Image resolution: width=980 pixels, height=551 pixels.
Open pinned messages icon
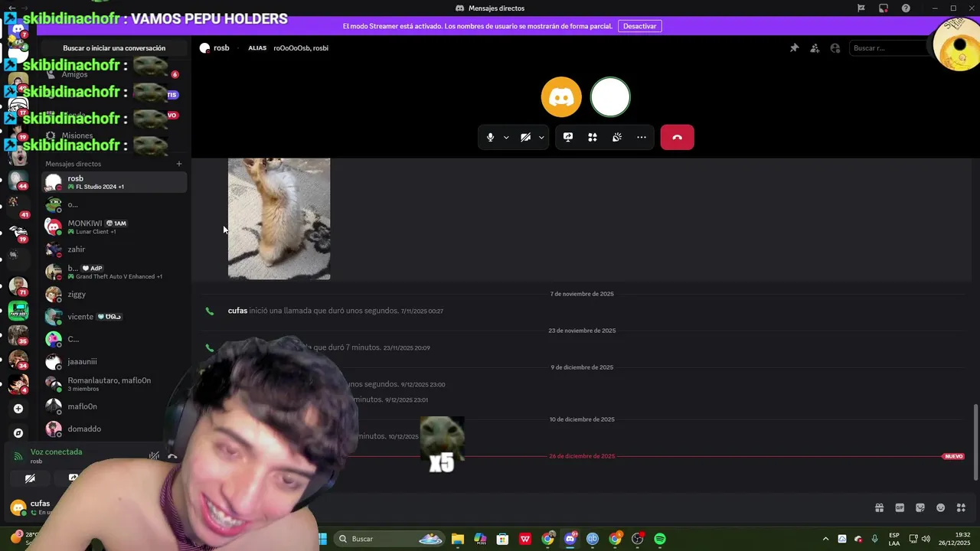tap(794, 48)
